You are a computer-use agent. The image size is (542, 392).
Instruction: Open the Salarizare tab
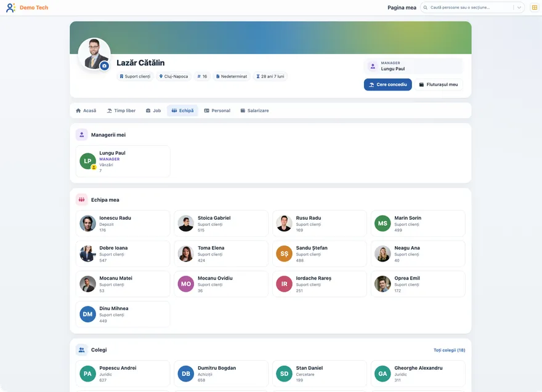coord(255,111)
